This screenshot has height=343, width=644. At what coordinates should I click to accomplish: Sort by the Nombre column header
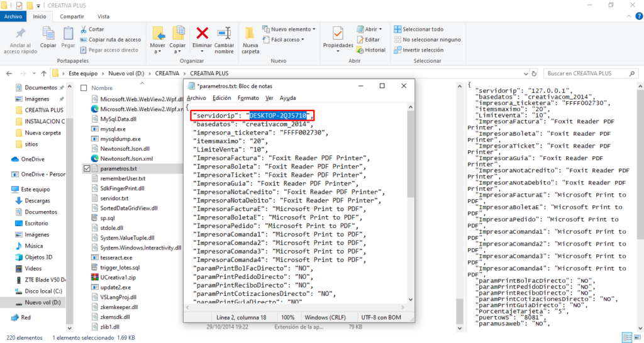(x=102, y=88)
